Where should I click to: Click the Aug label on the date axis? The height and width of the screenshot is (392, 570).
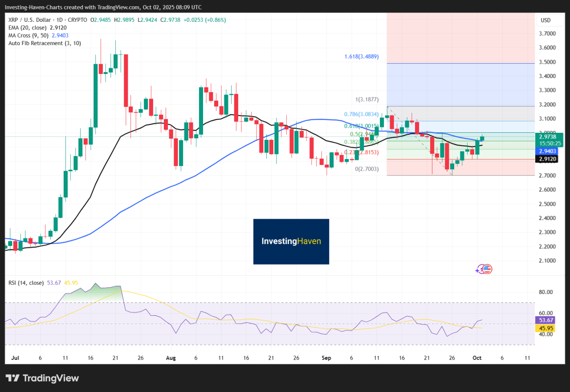tap(171, 358)
